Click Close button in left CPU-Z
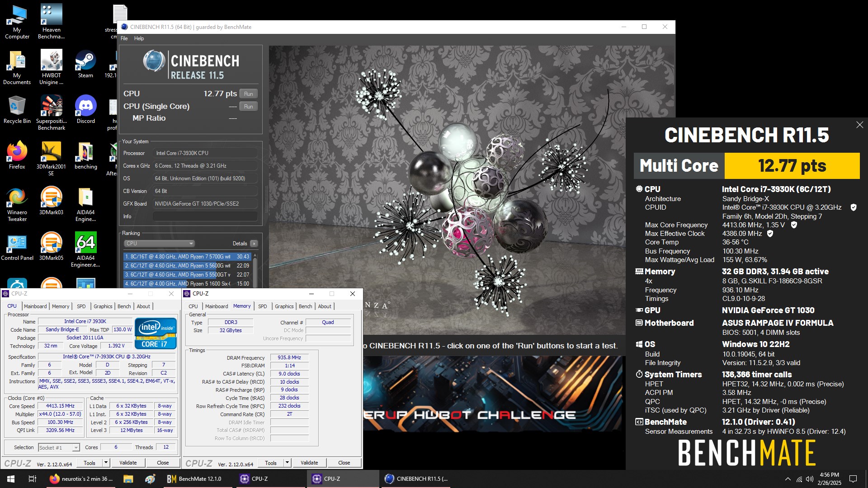This screenshot has width=868, height=488. tap(163, 463)
